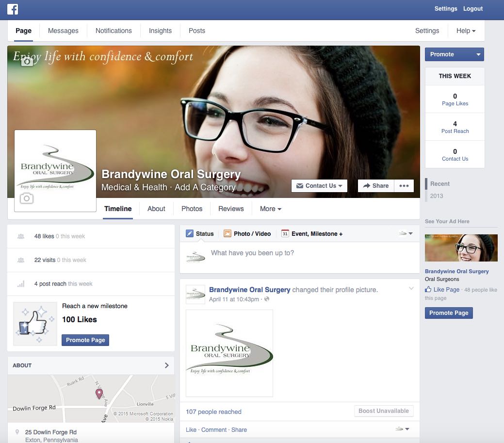Open Brandywine Oral Surgery post author link
Viewport: 504px width, 443px height.
coord(250,290)
